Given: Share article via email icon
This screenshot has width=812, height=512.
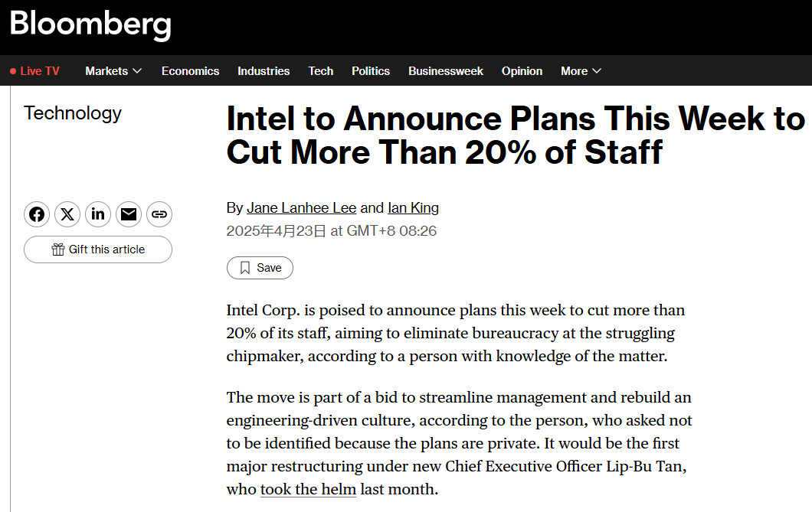Looking at the screenshot, I should point(129,214).
